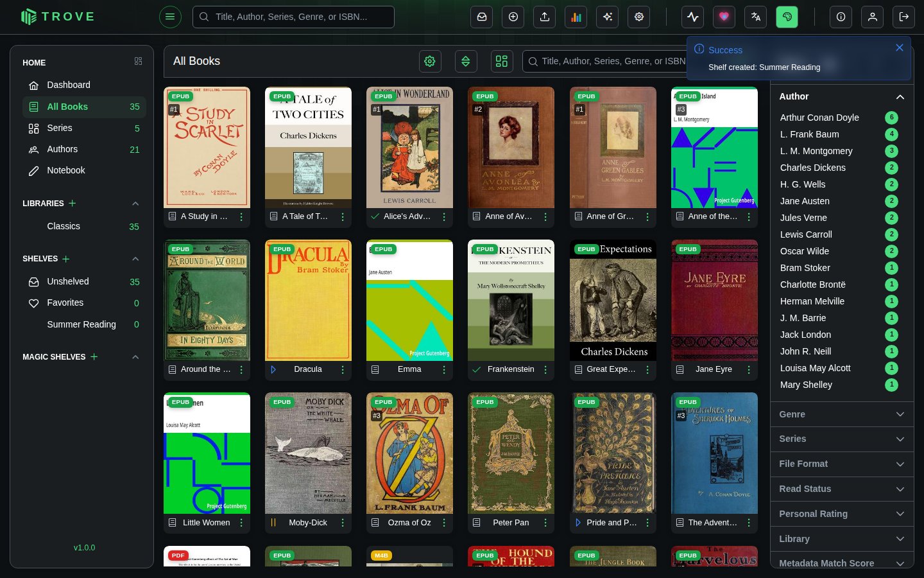Focus the top global search field

293,17
